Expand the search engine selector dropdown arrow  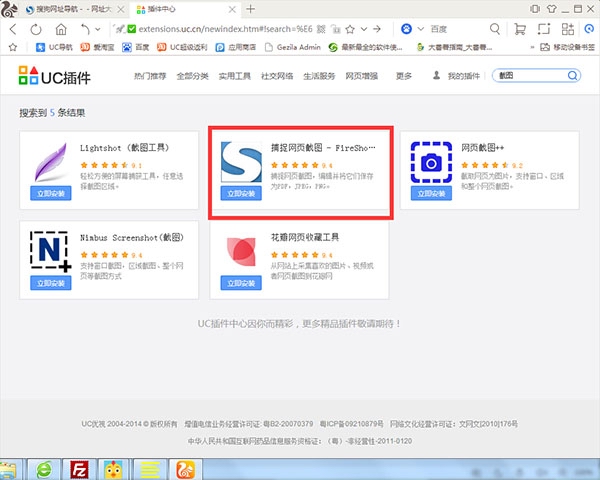(421, 29)
